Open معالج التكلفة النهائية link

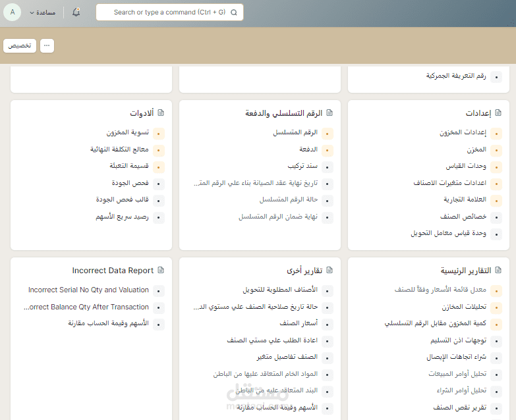[x=119, y=149]
